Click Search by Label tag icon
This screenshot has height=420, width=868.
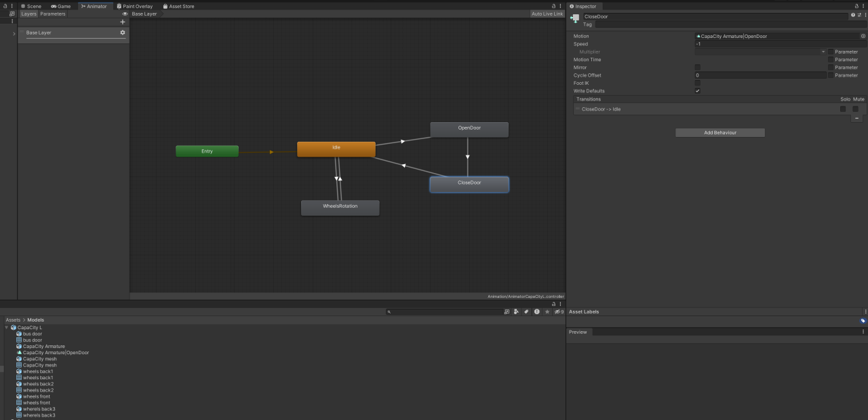[526, 312]
